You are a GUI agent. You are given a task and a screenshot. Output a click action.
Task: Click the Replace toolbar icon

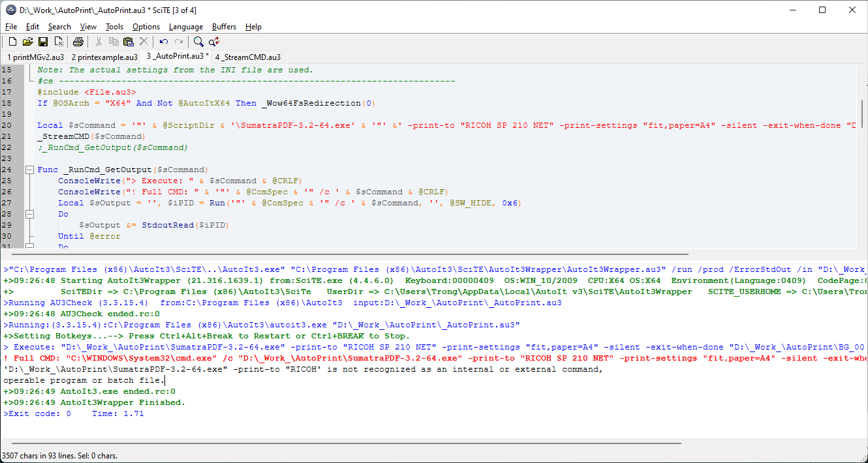[x=214, y=42]
